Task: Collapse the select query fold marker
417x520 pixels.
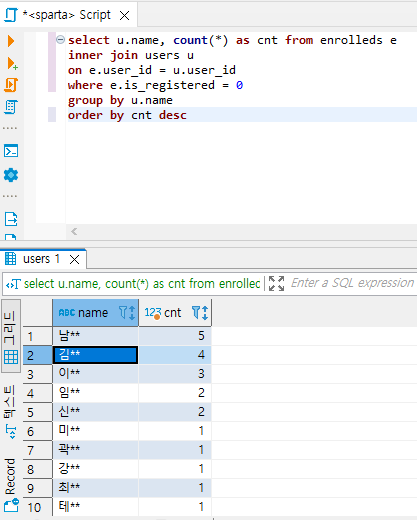Action: pyautogui.click(x=60, y=40)
